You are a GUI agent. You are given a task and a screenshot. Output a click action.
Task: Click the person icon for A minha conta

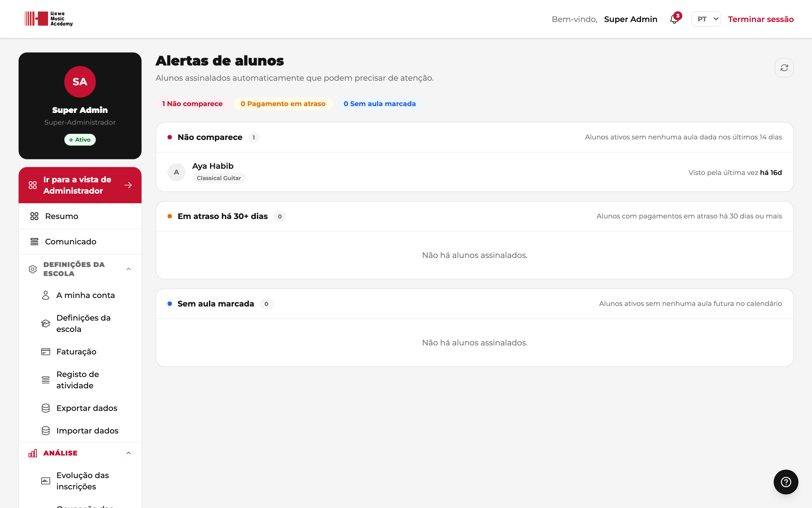click(x=46, y=295)
